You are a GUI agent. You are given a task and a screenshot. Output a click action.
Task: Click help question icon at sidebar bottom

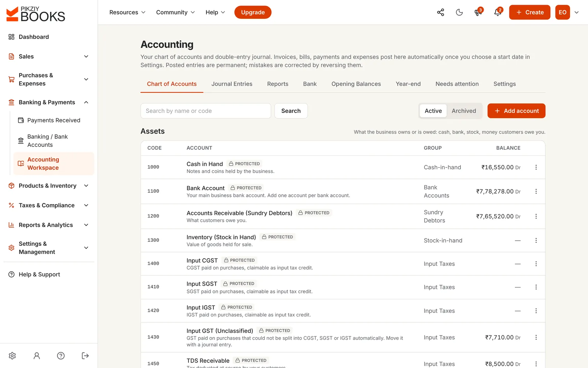(x=61, y=355)
